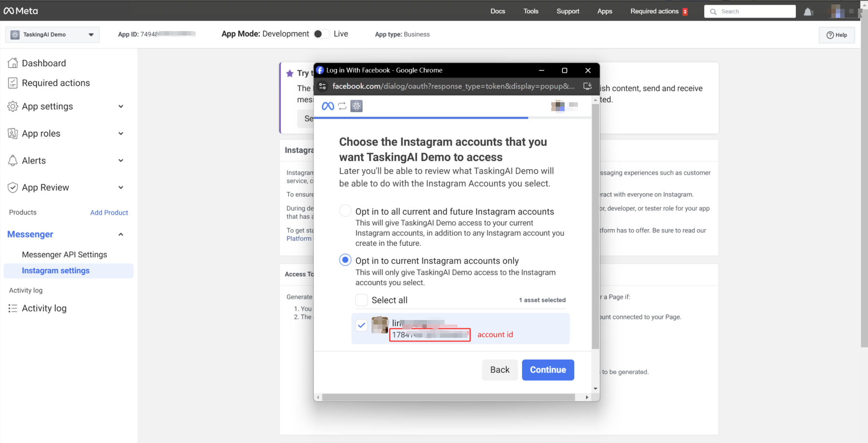Open Docs in the top navigation
This screenshot has height=443, width=868.
498,11
